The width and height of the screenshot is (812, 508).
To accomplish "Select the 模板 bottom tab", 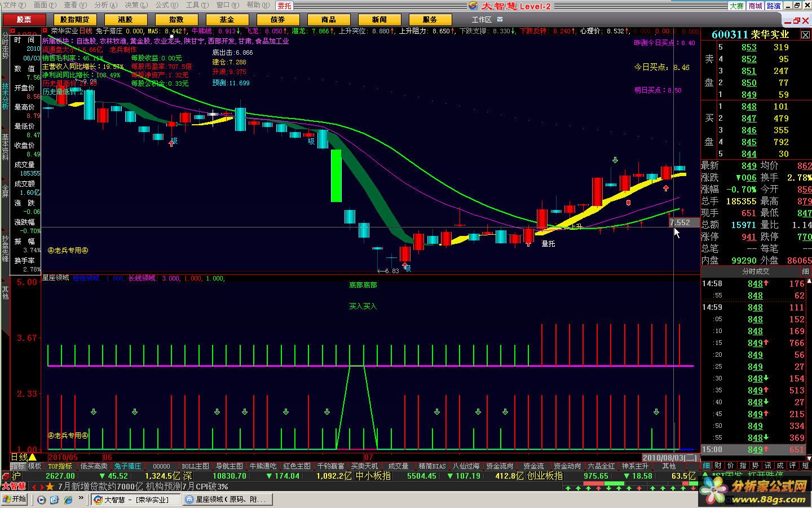I will [35, 466].
